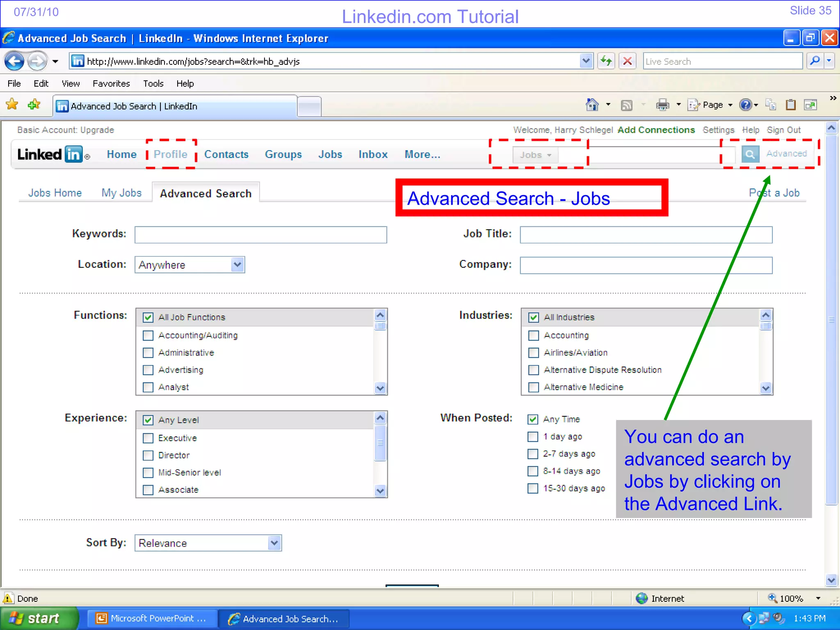Click the Sign Out link
The height and width of the screenshot is (630, 840).
pos(784,130)
